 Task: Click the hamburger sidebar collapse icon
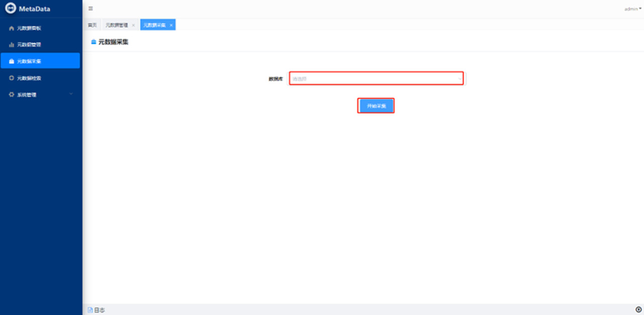click(91, 9)
